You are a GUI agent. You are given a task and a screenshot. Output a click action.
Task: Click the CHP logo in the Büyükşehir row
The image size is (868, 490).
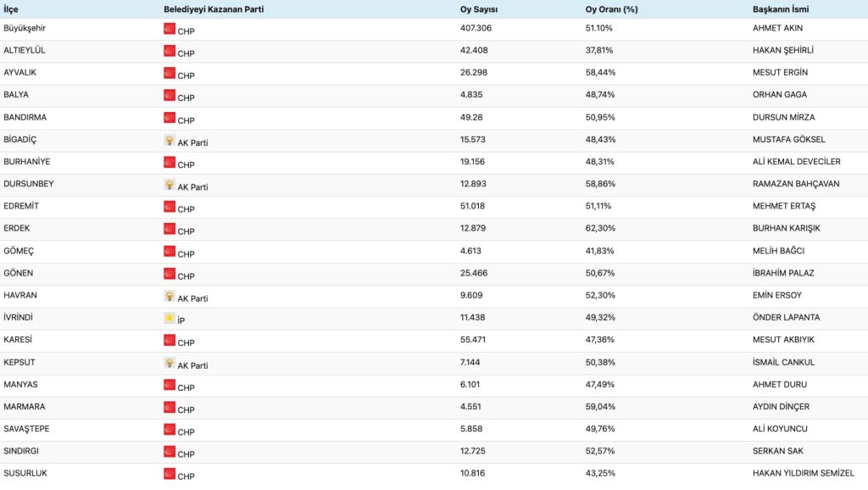click(170, 29)
